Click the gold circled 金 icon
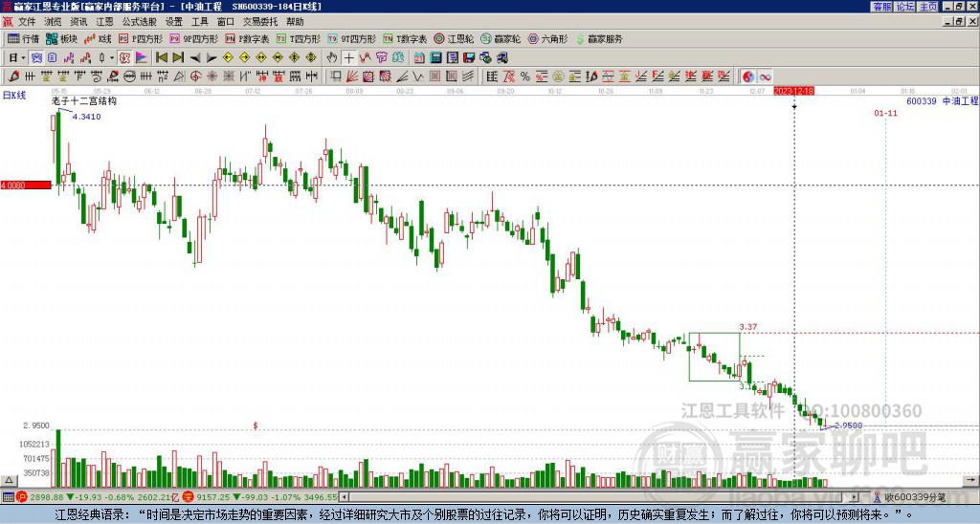Viewport: 980px width, 524px height. [x=557, y=76]
